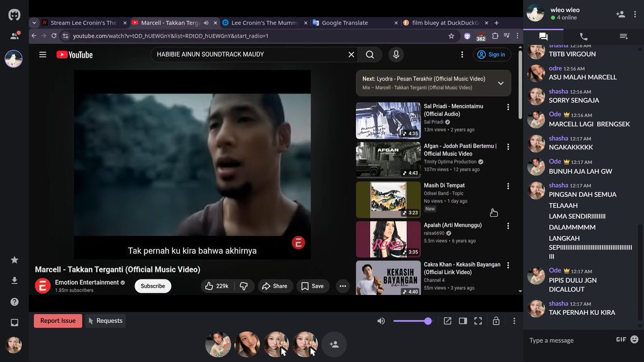Dislike the Marcell Takkan Terganti video
Viewport: 644px width, 362px height.
click(244, 286)
